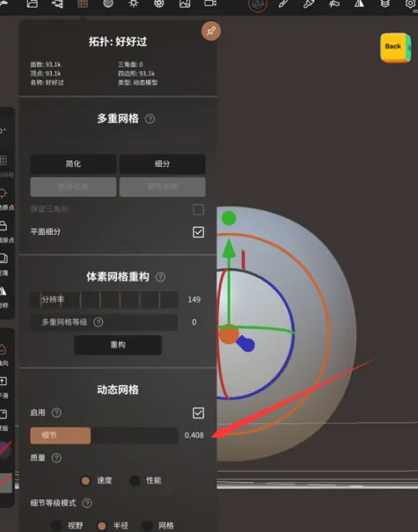Click the blue gizmo scale handle
The width and height of the screenshot is (418, 532).
(247, 345)
